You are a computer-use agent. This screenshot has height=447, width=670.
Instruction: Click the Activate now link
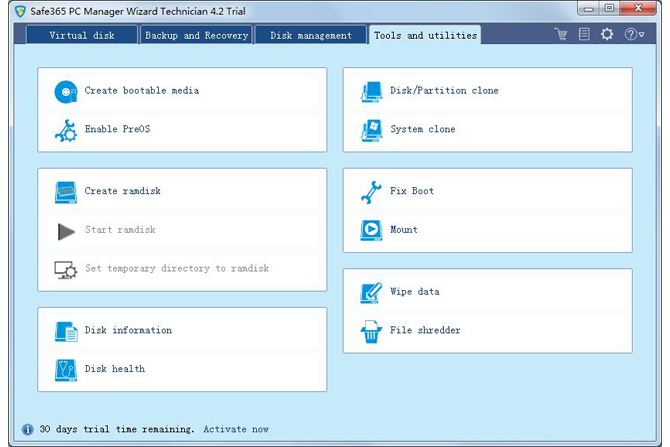point(236,429)
